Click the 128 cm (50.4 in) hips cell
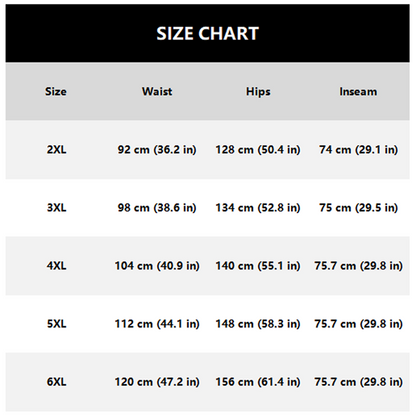416x416 pixels. [x=258, y=150]
